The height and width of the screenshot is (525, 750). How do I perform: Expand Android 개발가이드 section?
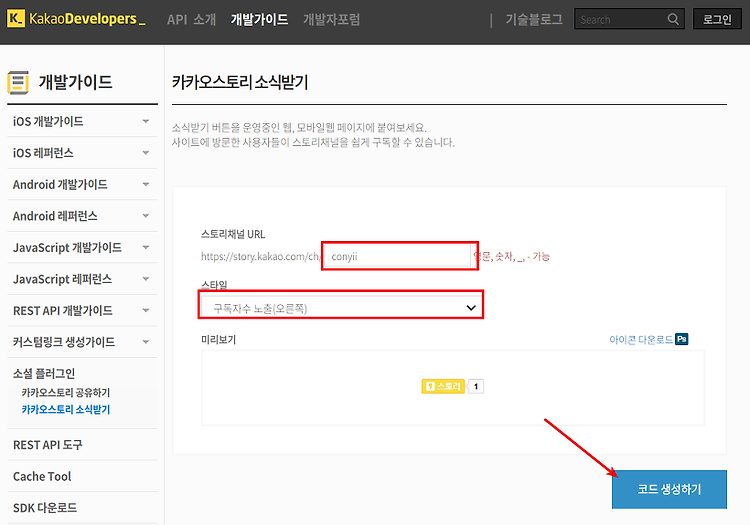point(82,185)
